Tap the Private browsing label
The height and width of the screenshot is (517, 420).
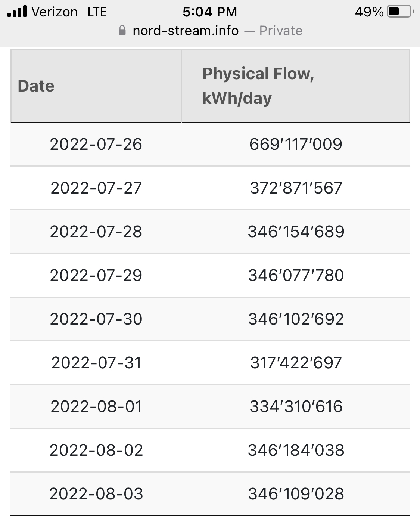click(281, 31)
